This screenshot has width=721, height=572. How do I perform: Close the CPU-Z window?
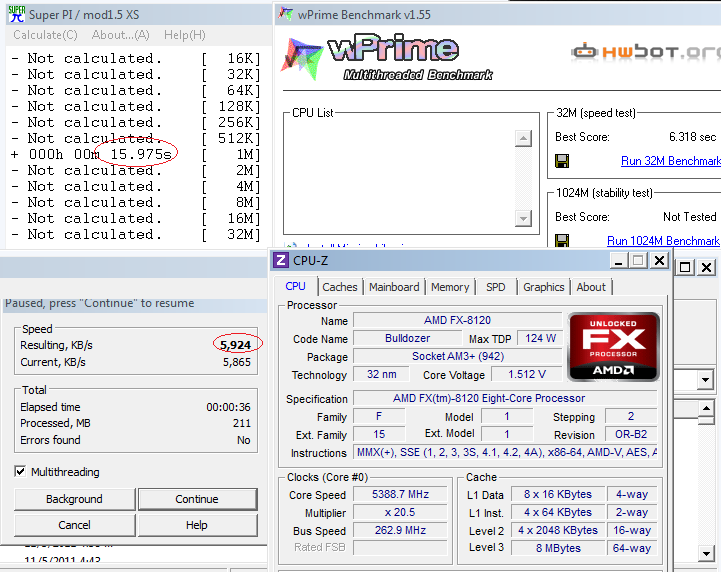(659, 261)
